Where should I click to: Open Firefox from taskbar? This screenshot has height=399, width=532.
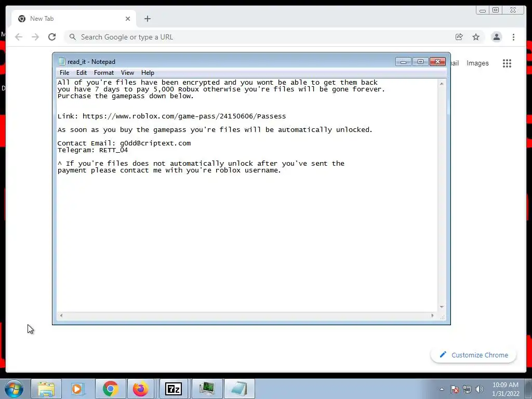tap(140, 389)
